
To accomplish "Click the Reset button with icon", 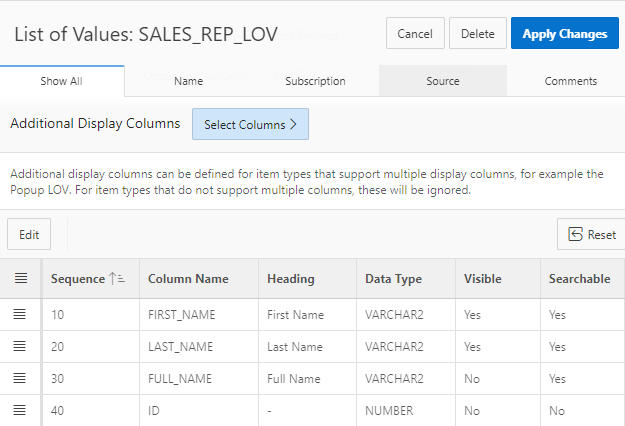I will coord(590,234).
